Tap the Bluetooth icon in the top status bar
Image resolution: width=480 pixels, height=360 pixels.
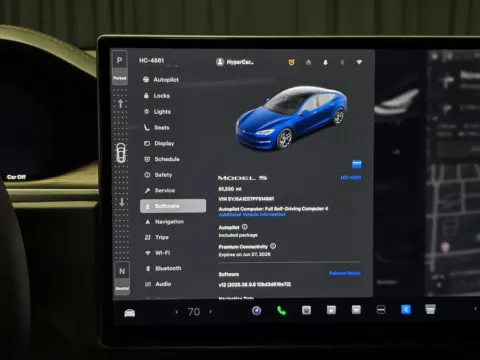342,62
